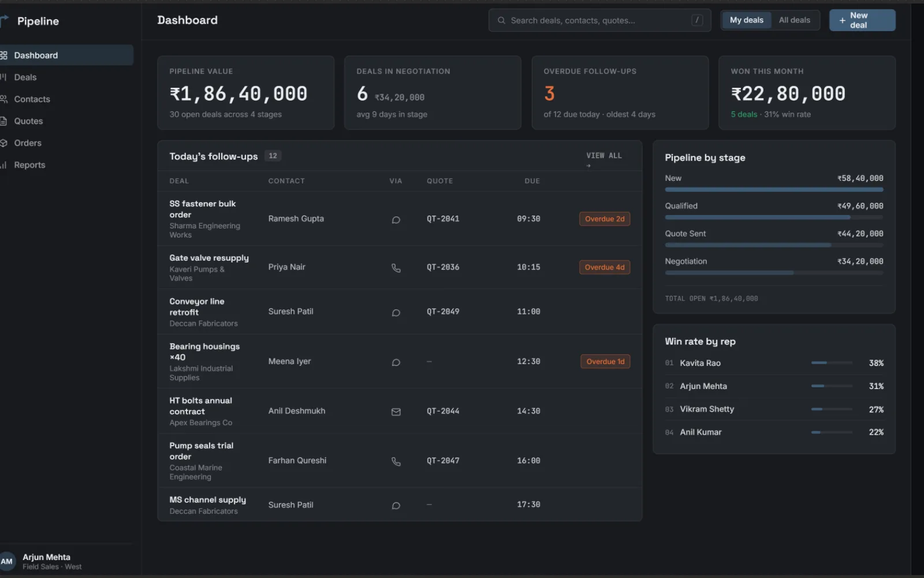The width and height of the screenshot is (924, 578).
Task: Click the email icon for HT bolts annual contract
Action: pyautogui.click(x=396, y=412)
